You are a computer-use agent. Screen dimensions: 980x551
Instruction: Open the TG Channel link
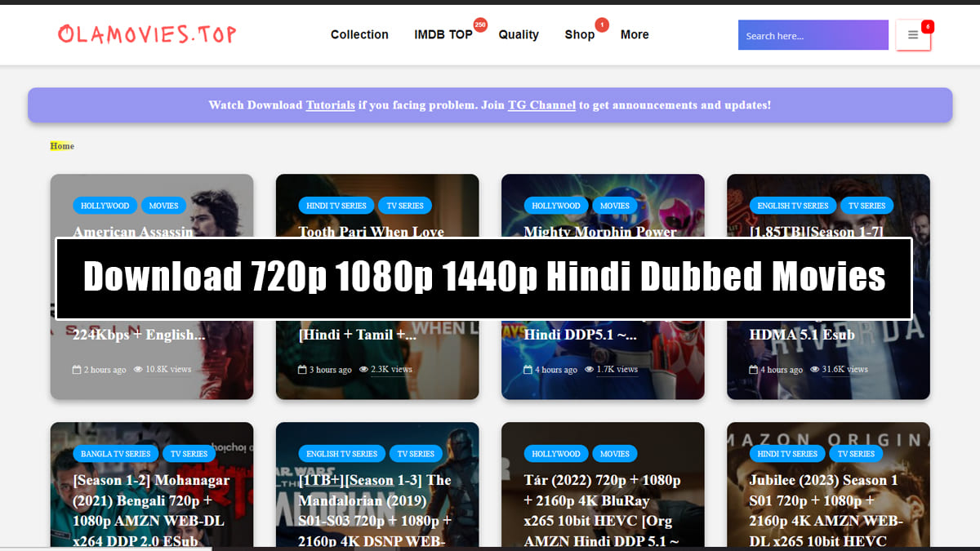541,104
